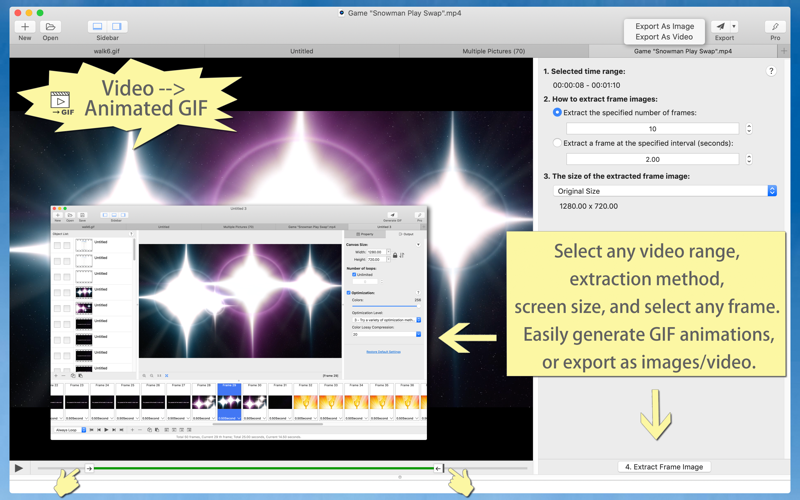Click Generate GIF in the inset window

click(392, 215)
